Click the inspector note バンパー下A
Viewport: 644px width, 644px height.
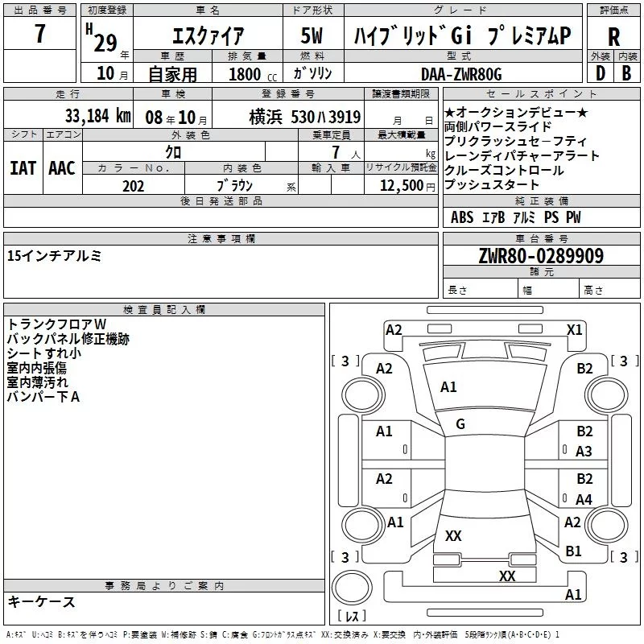[43, 397]
